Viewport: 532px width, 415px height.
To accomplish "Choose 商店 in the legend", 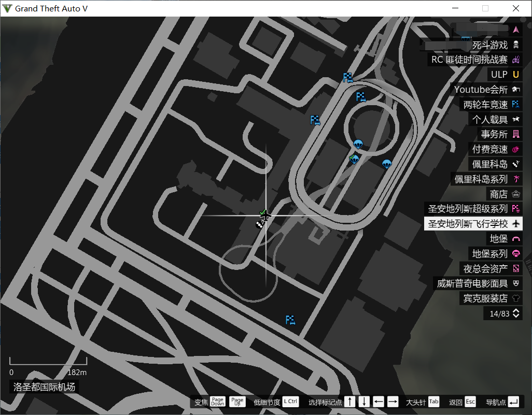I will 504,194.
